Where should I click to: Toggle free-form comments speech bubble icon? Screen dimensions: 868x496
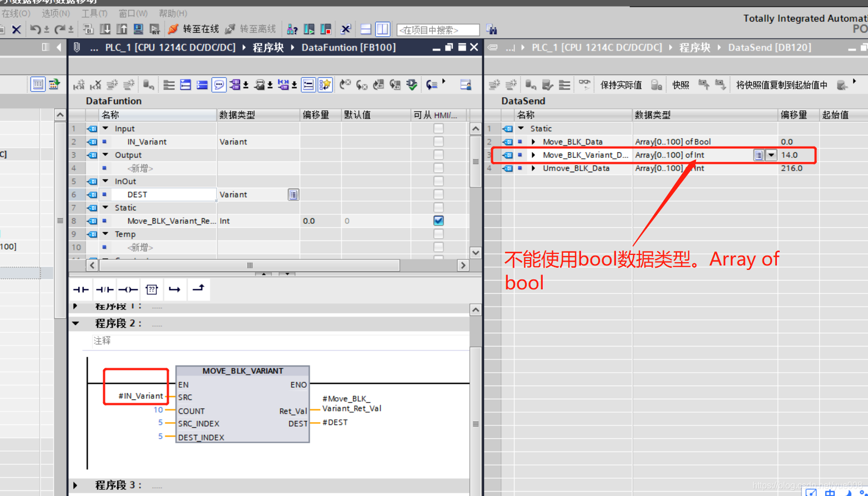click(x=219, y=85)
